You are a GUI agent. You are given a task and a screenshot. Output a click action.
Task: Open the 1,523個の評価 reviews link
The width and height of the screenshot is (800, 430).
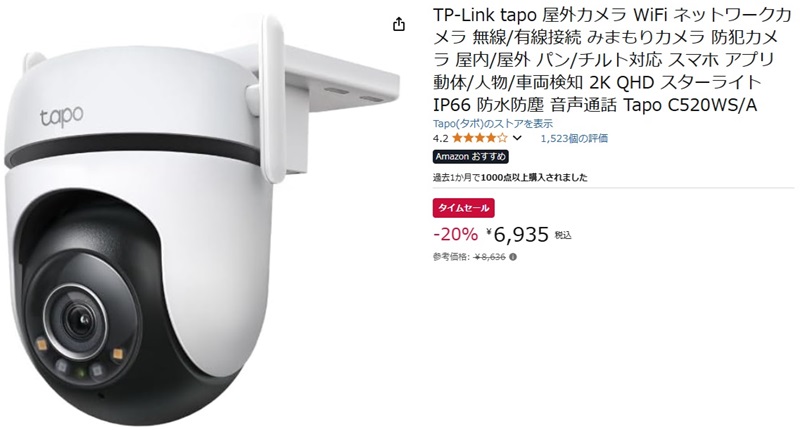pos(574,138)
